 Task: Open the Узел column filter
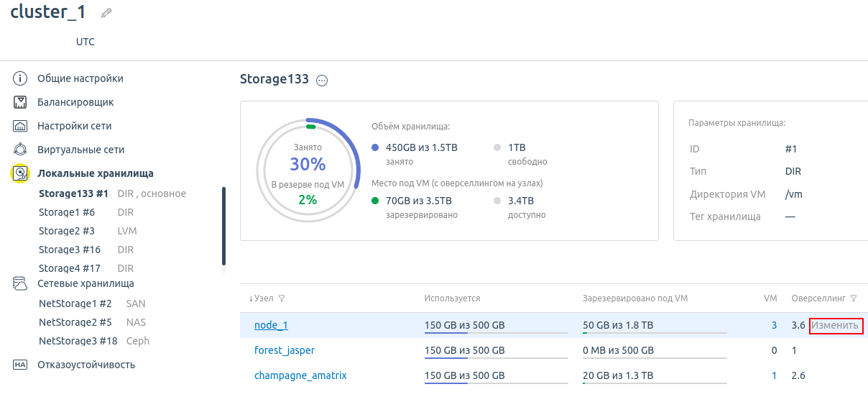click(282, 298)
